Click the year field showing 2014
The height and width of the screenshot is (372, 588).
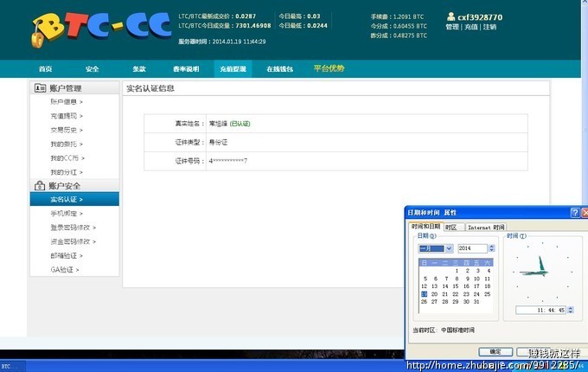tap(472, 248)
